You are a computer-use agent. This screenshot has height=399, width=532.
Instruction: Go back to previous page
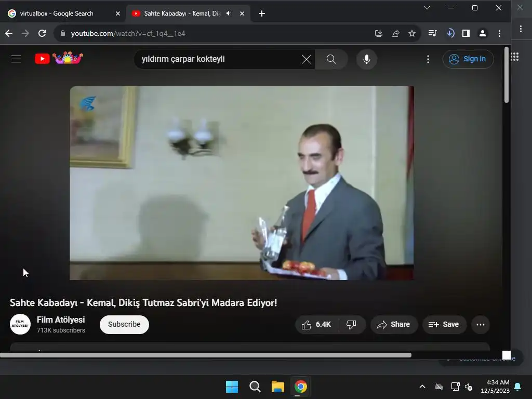click(9, 33)
